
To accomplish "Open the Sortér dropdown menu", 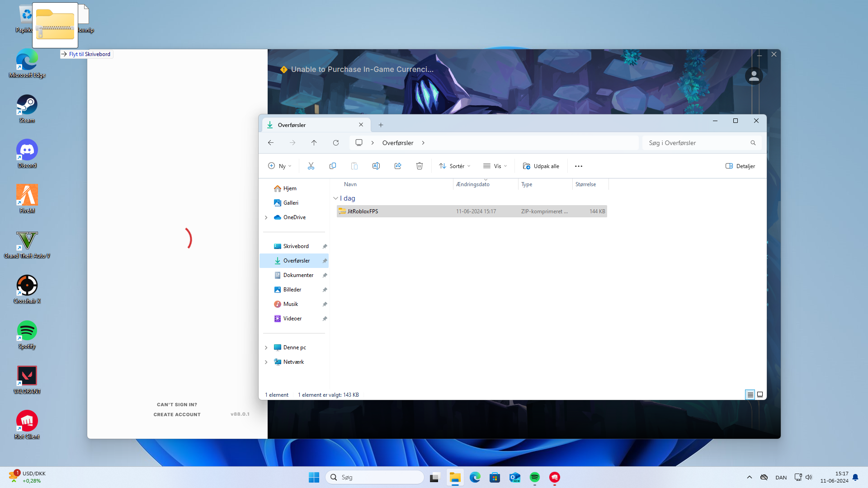I will (x=455, y=166).
